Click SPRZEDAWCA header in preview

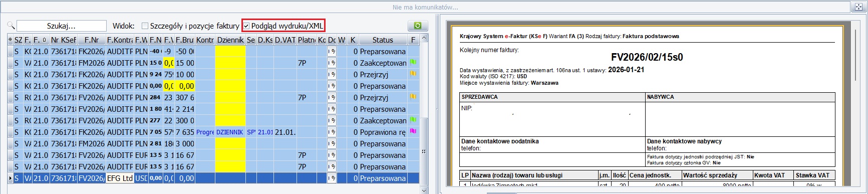pos(479,97)
